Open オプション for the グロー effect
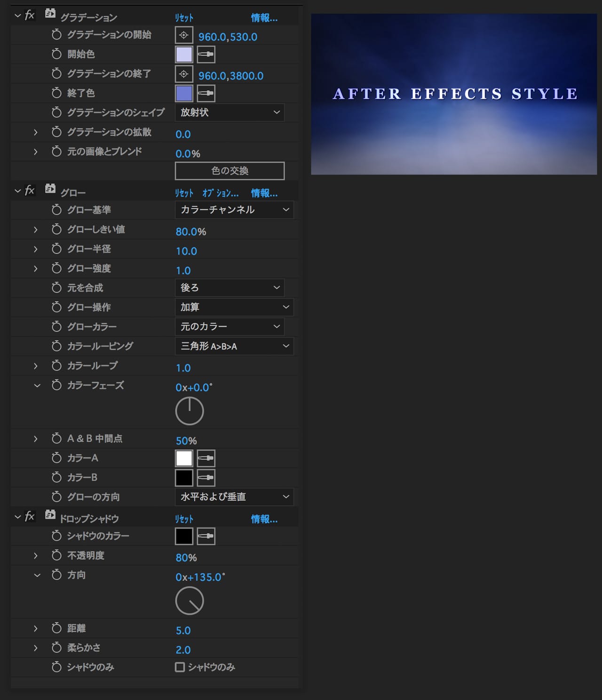The height and width of the screenshot is (700, 602). [220, 193]
